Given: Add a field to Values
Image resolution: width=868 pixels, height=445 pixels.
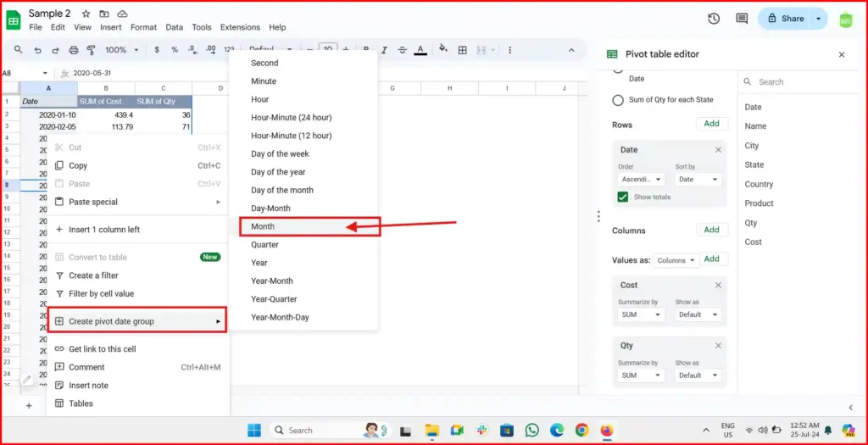Looking at the screenshot, I should coord(712,259).
